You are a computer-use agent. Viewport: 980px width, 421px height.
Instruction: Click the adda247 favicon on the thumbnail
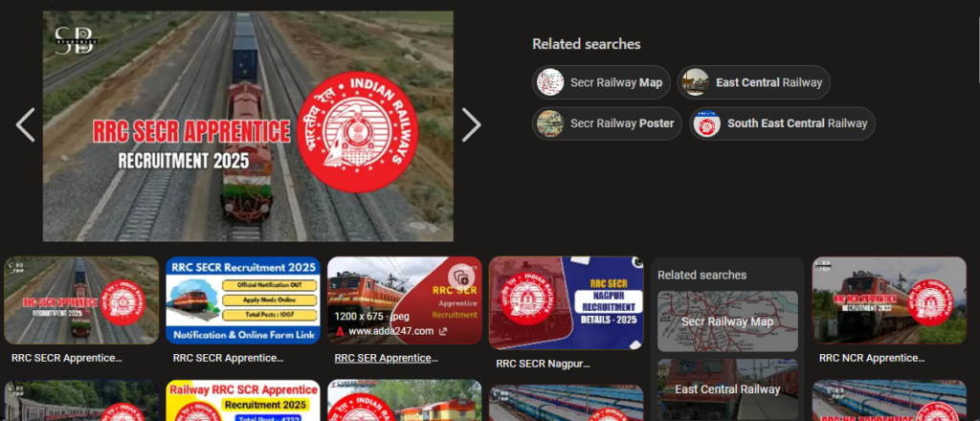pyautogui.click(x=340, y=331)
